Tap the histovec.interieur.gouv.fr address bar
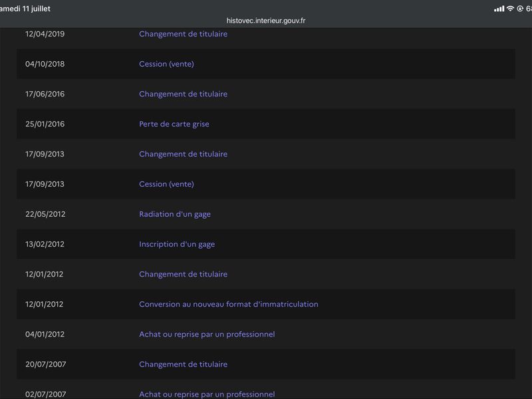Image resolution: width=532 pixels, height=399 pixels. (x=265, y=21)
